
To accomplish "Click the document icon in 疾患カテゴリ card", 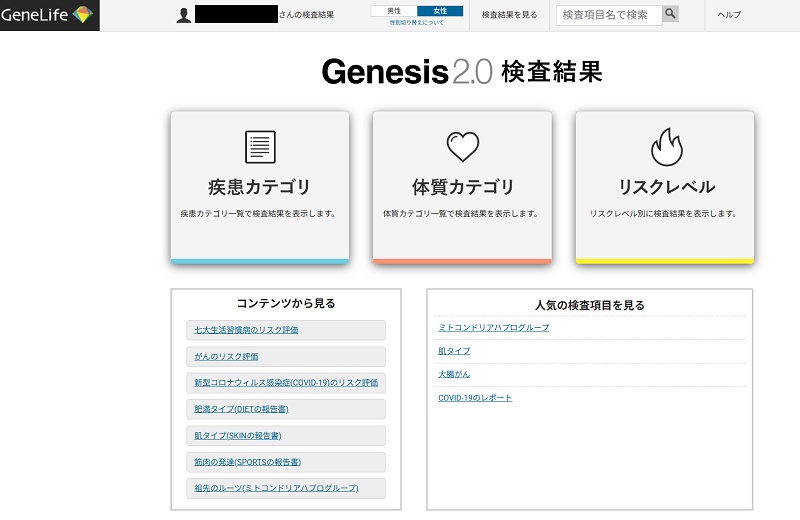I will coord(260,147).
